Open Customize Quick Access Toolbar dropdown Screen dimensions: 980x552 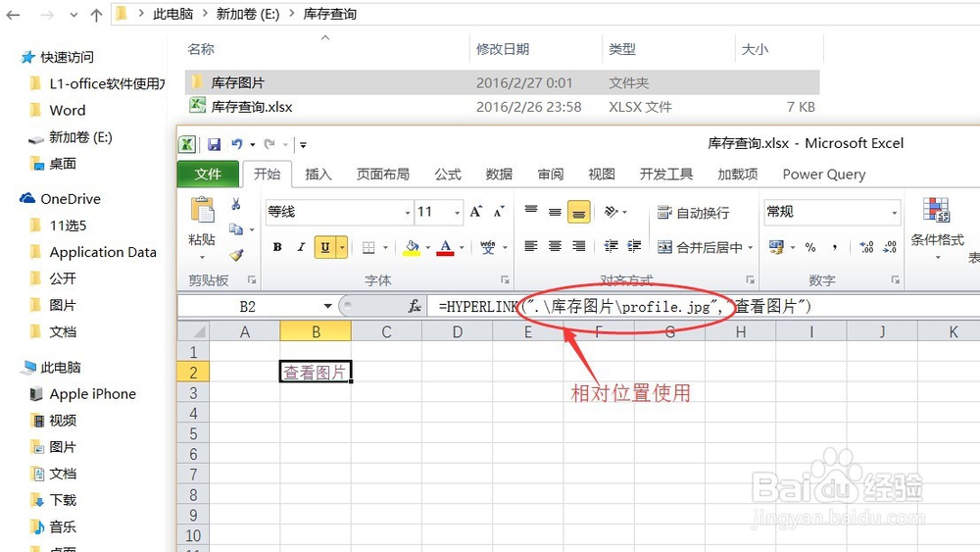coord(303,145)
